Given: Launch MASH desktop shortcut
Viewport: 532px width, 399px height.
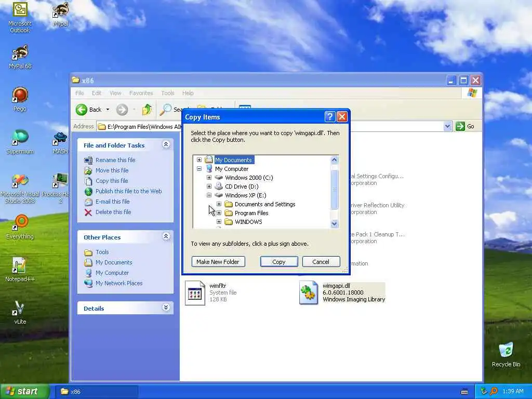Looking at the screenshot, I should (60, 142).
